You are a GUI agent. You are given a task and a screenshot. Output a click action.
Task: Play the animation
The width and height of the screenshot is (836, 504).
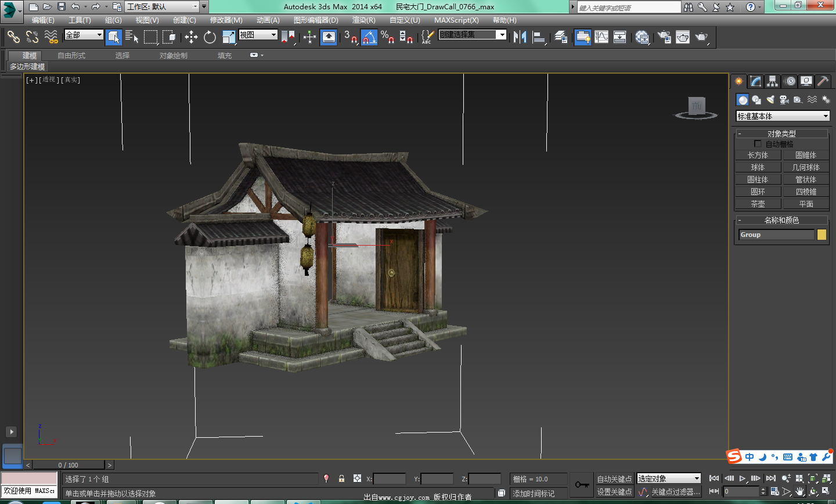743,478
